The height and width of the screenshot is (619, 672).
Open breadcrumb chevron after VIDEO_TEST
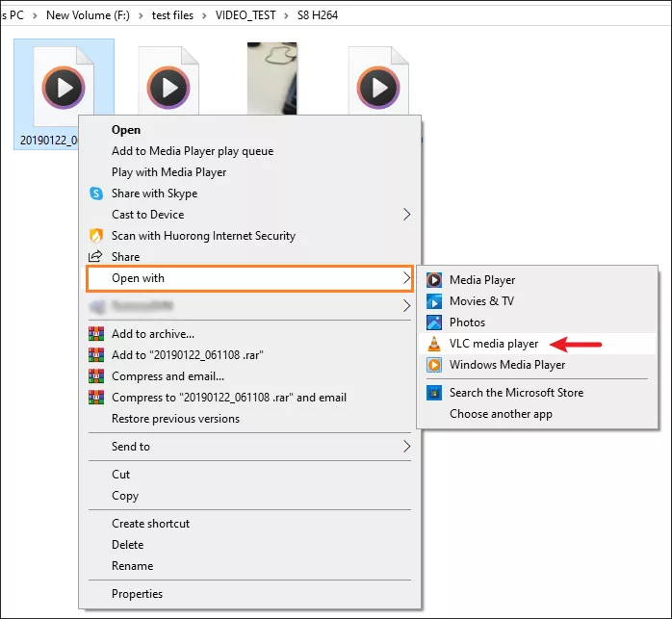(286, 15)
